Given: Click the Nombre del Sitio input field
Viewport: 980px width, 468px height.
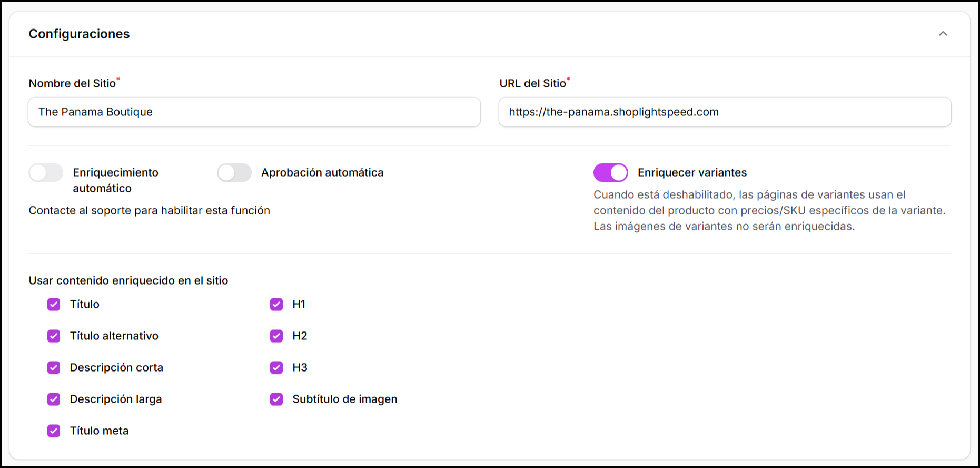Looking at the screenshot, I should click(254, 112).
